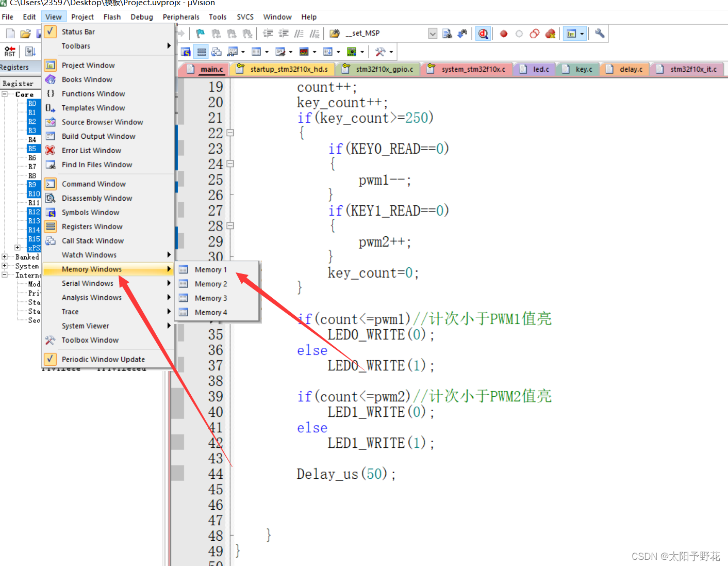The width and height of the screenshot is (728, 566).
Task: Toggle the window layout button in toolbar
Action: click(x=571, y=34)
